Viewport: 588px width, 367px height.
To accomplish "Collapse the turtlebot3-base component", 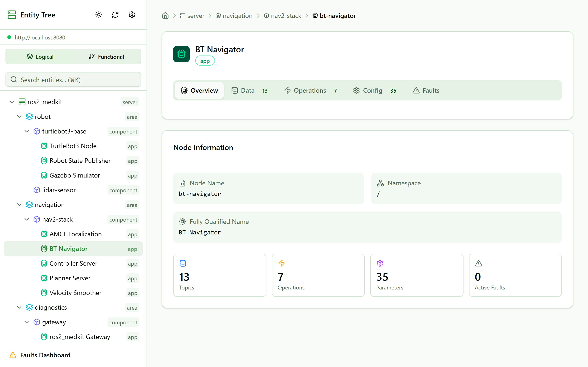I will pyautogui.click(x=27, y=131).
